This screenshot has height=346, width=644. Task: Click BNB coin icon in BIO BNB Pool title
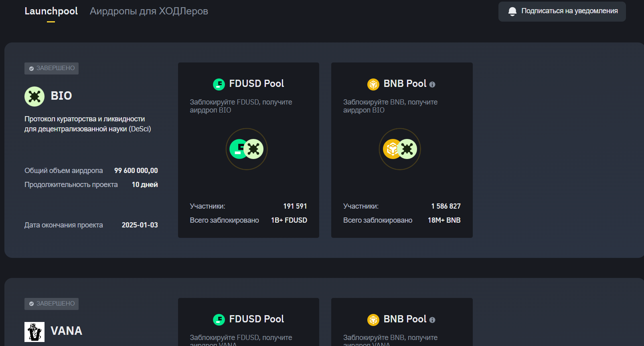coord(373,84)
